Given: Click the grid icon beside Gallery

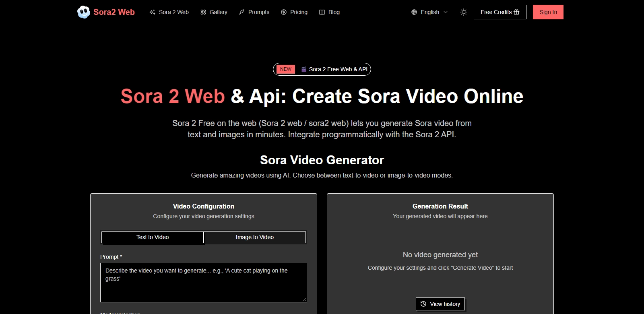Looking at the screenshot, I should pyautogui.click(x=203, y=12).
